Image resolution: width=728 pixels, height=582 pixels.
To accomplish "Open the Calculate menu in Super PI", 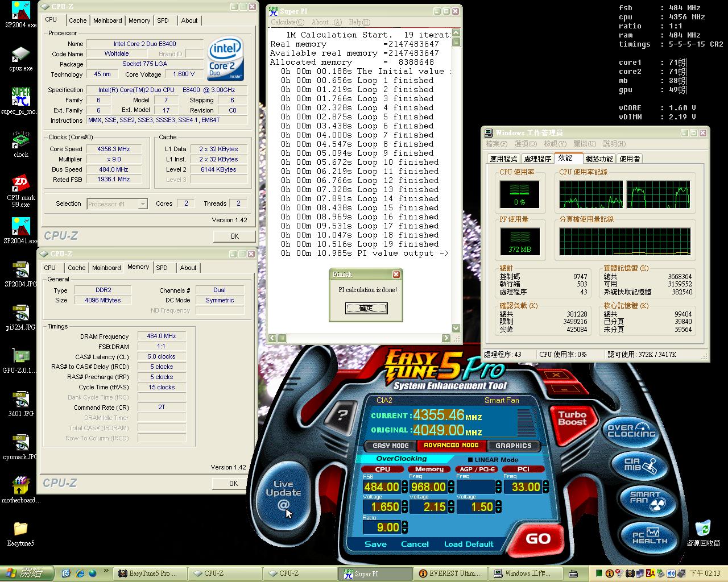I will pos(287,22).
